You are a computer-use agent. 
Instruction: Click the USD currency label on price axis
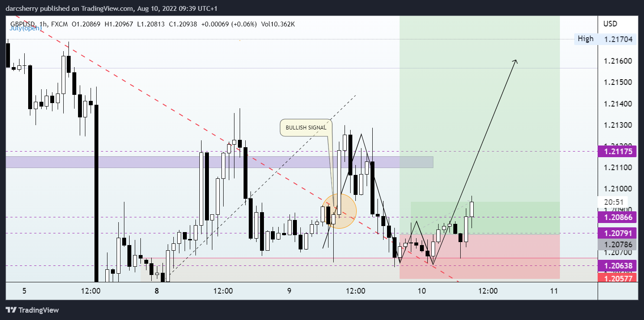pyautogui.click(x=610, y=23)
